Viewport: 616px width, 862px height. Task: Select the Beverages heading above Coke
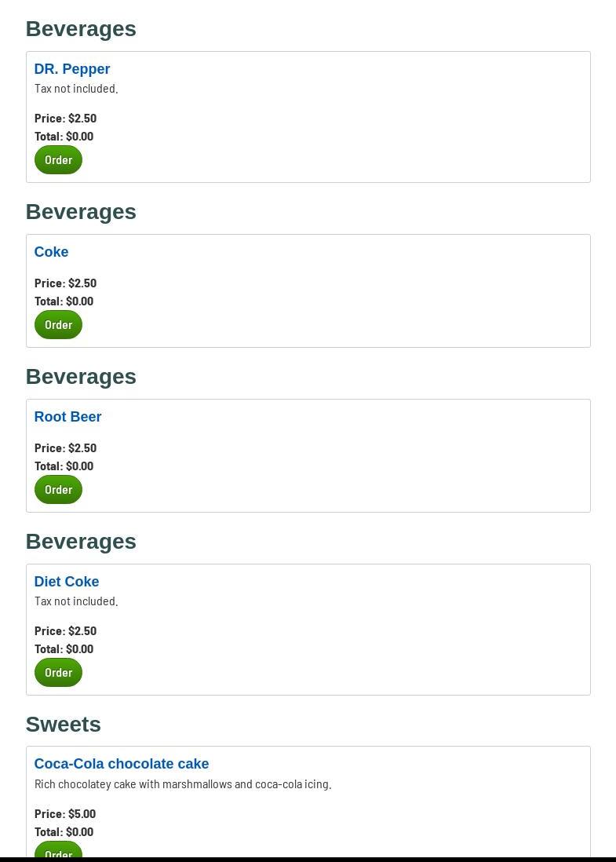[x=81, y=212]
